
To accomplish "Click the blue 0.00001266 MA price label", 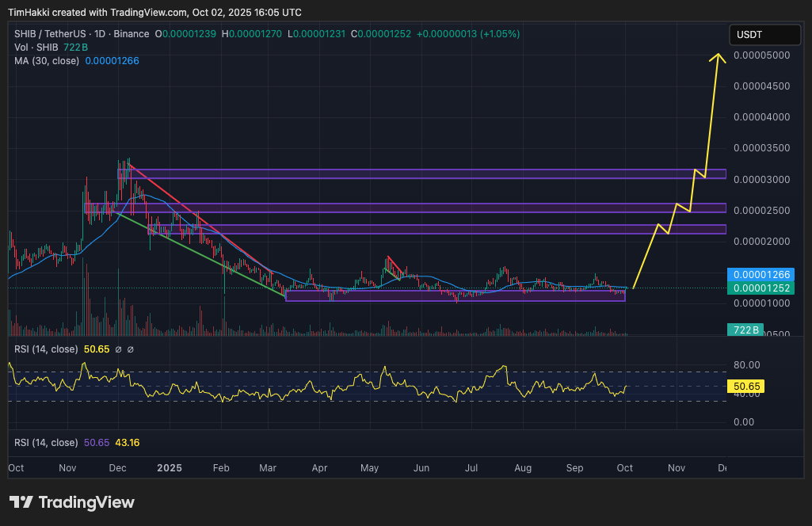I will (762, 275).
